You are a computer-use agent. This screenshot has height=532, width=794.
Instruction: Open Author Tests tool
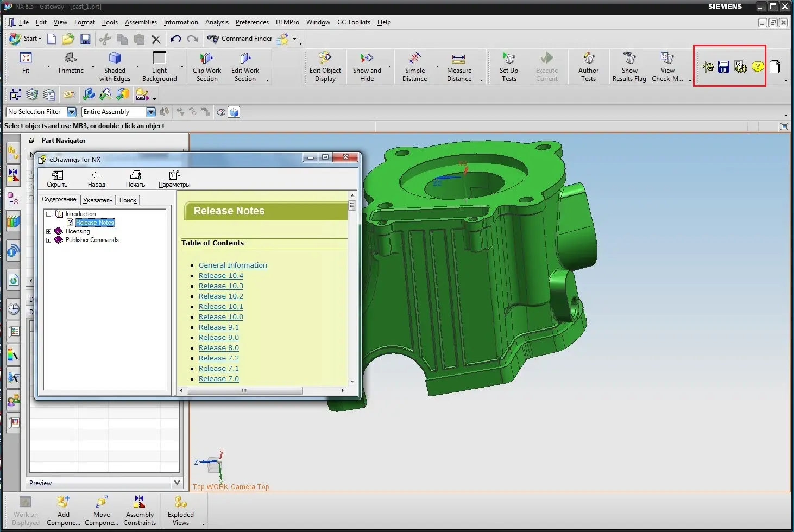[x=588, y=67]
